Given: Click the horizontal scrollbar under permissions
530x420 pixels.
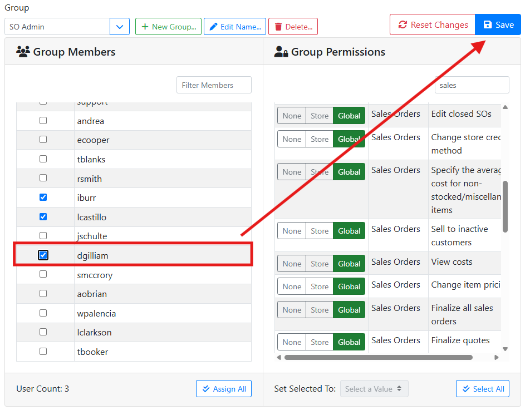Looking at the screenshot, I should tap(379, 358).
